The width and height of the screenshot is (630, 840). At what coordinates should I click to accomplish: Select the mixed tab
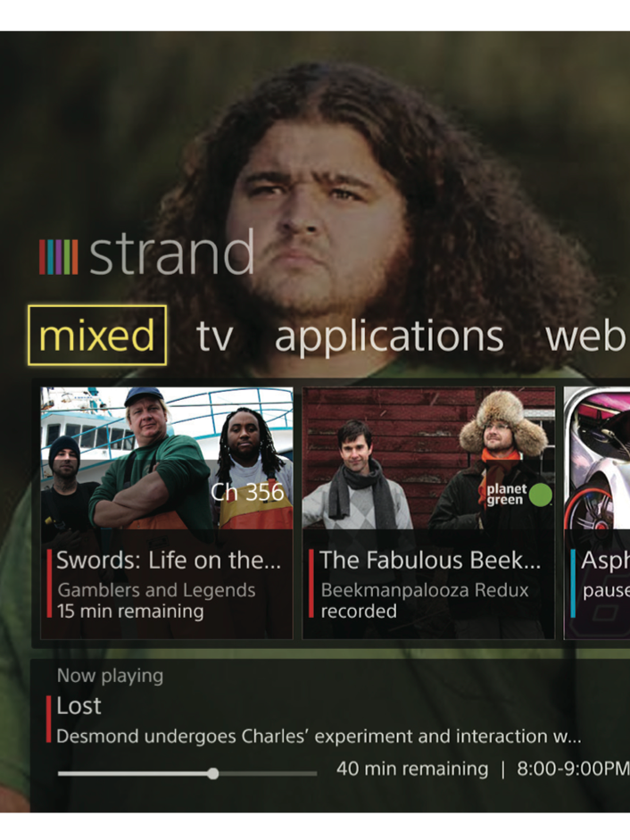(97, 336)
